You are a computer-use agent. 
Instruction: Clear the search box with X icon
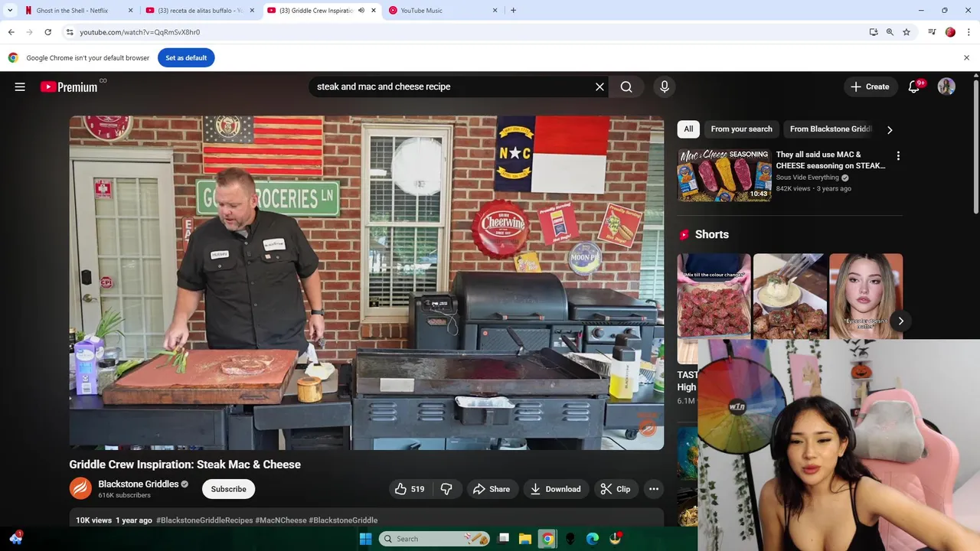599,86
